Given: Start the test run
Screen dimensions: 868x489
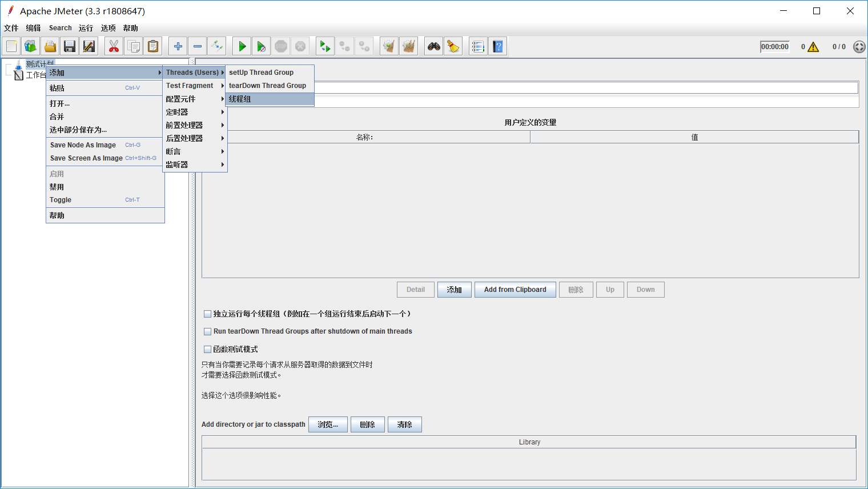Looking at the screenshot, I should click(242, 46).
